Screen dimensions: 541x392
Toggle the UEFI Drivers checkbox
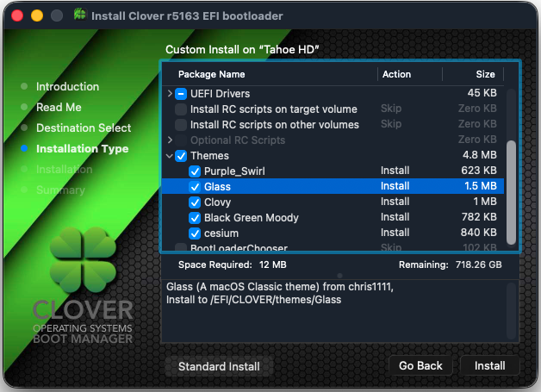coord(181,94)
